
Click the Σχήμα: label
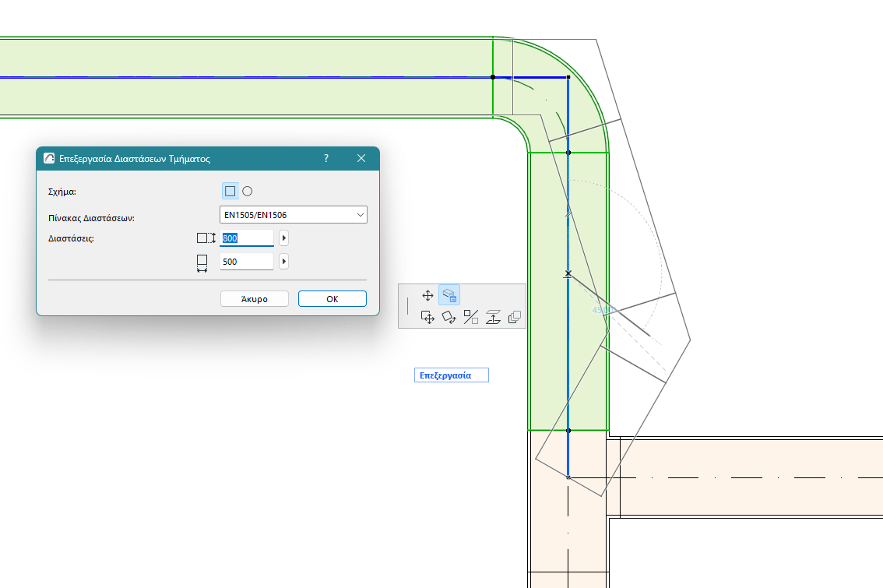(x=62, y=192)
